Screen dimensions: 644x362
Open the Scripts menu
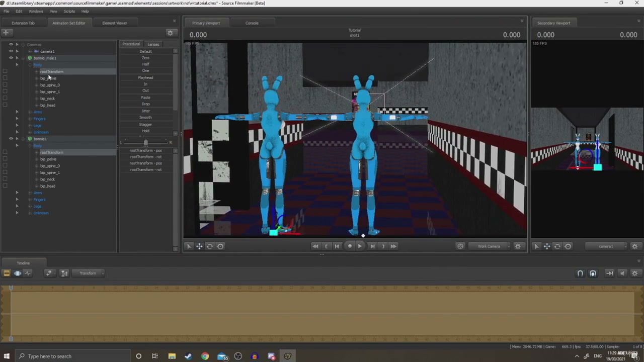pyautogui.click(x=69, y=11)
